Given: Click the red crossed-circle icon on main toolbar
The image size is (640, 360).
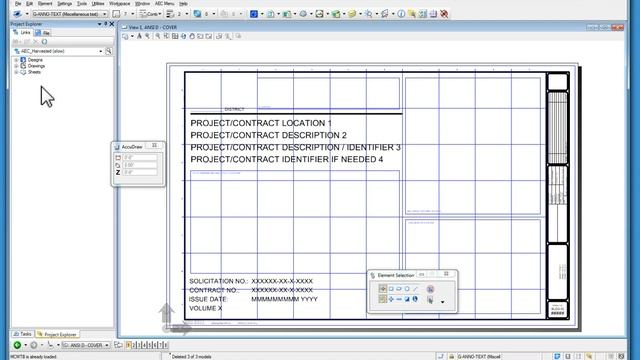Looking at the screenshot, I should (x=444, y=14).
